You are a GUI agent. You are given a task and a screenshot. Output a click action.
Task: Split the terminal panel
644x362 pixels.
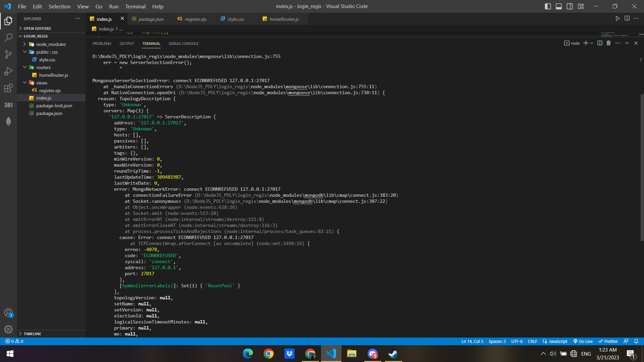600,43
